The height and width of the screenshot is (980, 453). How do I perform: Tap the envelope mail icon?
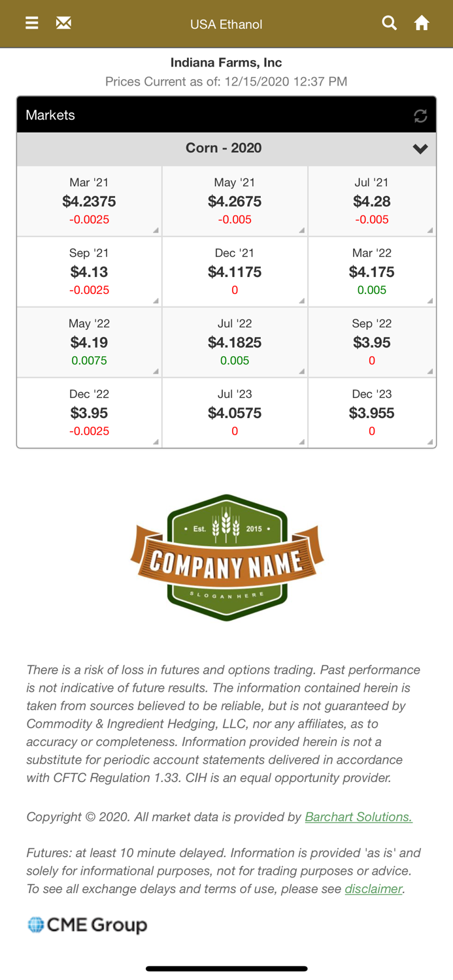tap(63, 24)
